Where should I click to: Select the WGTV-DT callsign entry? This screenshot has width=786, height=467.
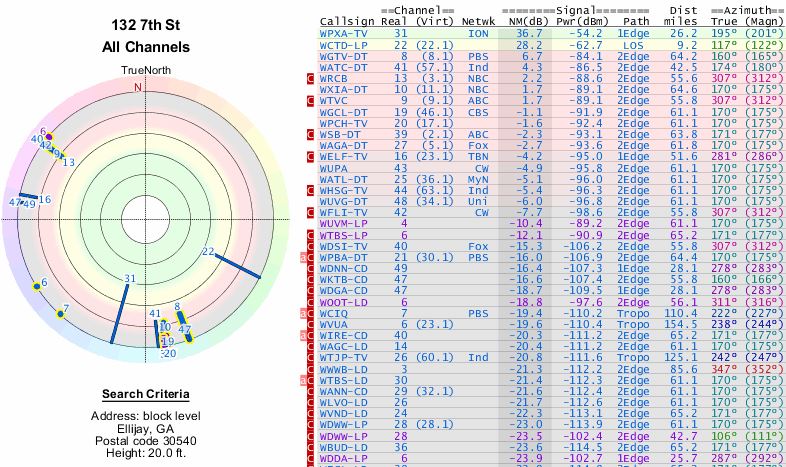[343, 55]
